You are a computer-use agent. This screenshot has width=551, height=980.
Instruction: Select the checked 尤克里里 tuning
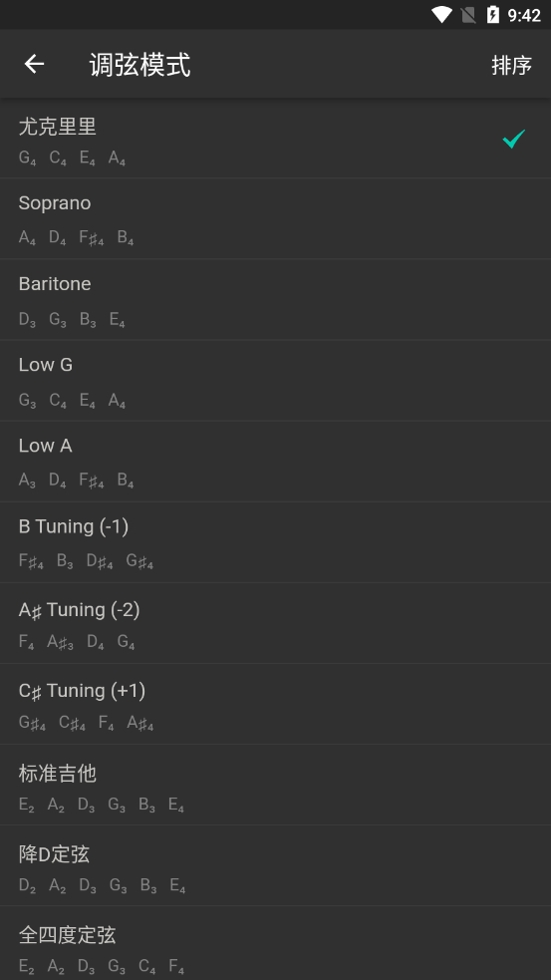click(x=275, y=139)
